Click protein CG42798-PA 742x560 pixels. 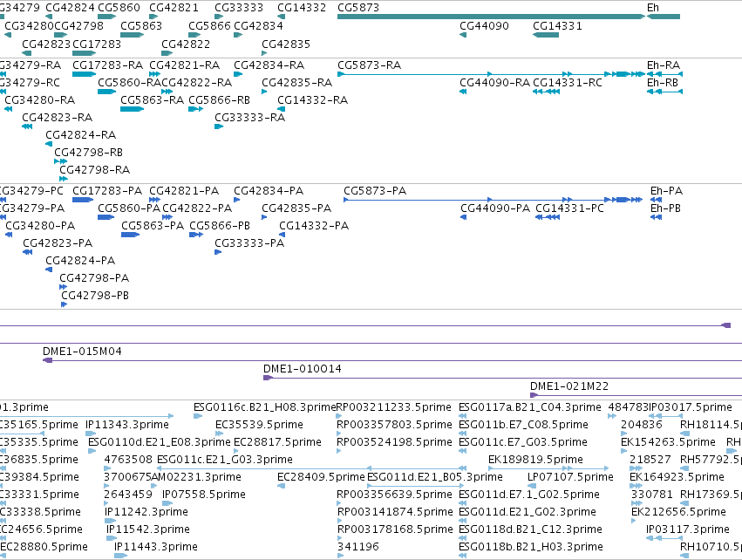pos(64,287)
